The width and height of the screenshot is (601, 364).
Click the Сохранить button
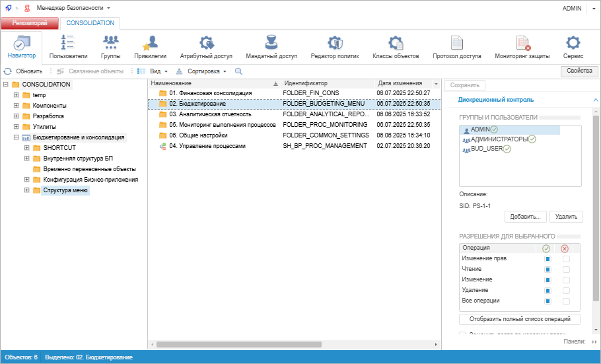coord(464,85)
